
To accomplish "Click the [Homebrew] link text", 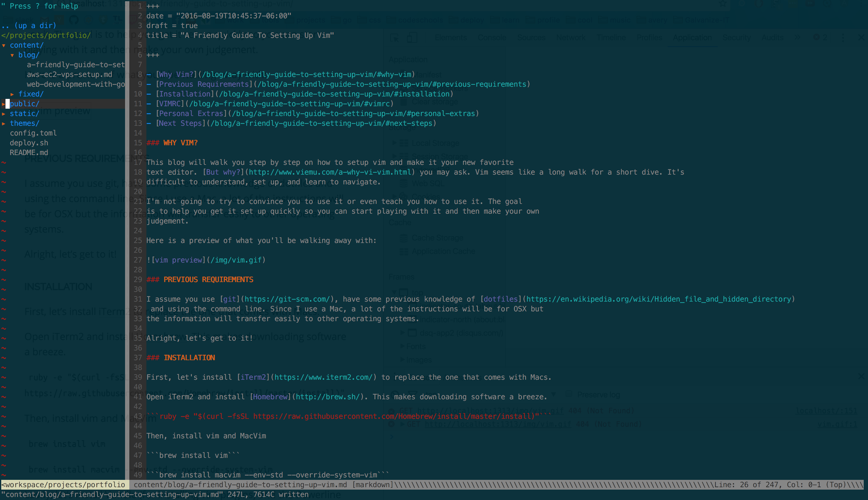I will click(270, 397).
